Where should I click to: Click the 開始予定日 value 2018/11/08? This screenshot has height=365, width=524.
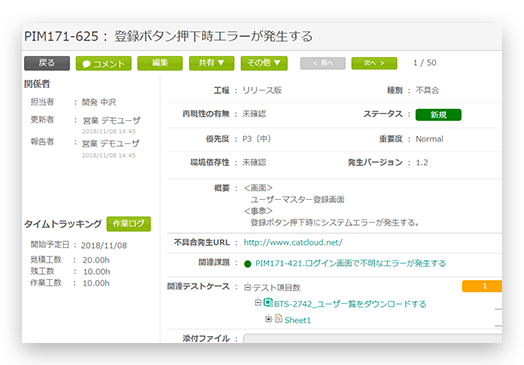click(104, 245)
